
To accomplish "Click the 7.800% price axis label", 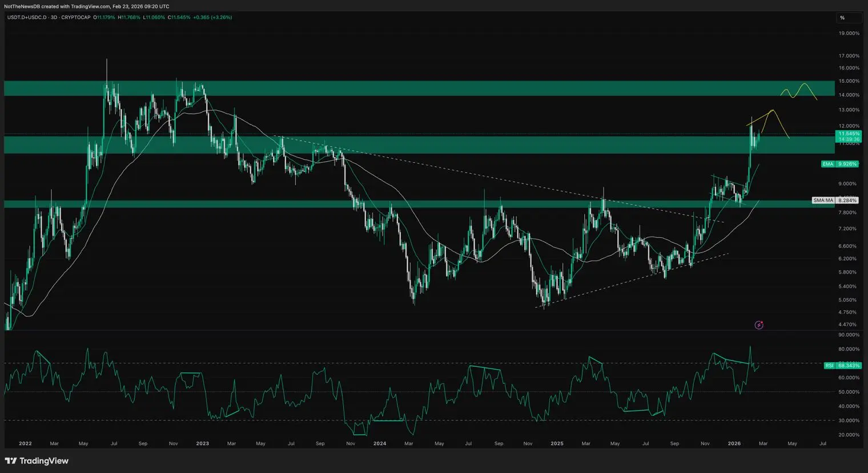I will pos(847,213).
